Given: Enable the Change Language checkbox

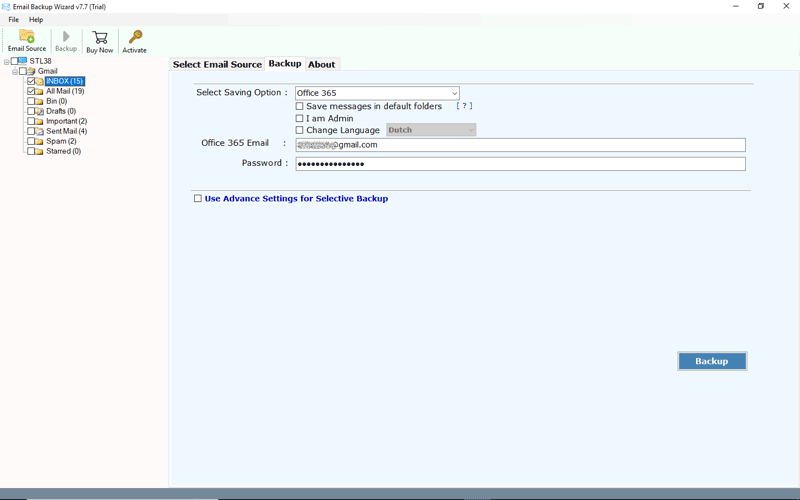Looking at the screenshot, I should click(299, 130).
